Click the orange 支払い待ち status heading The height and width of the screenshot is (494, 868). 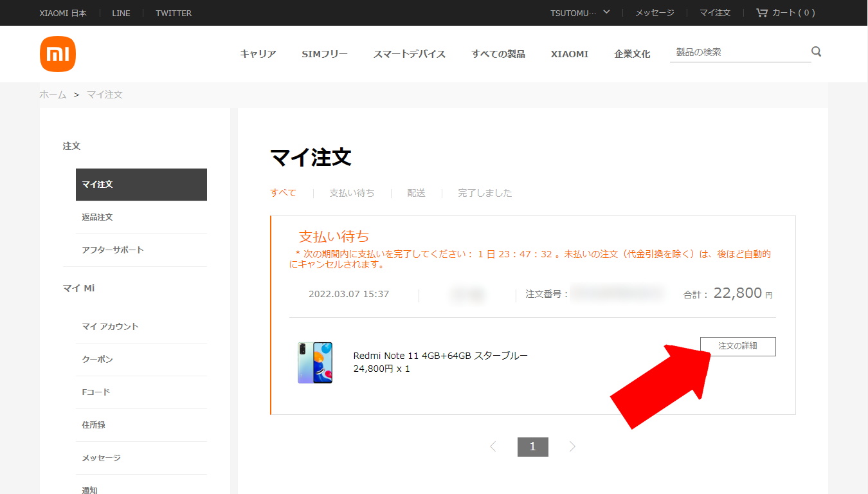click(334, 236)
